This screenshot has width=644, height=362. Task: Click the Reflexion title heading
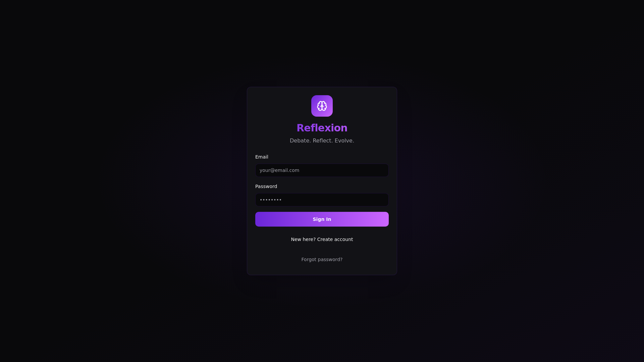[x=322, y=128]
